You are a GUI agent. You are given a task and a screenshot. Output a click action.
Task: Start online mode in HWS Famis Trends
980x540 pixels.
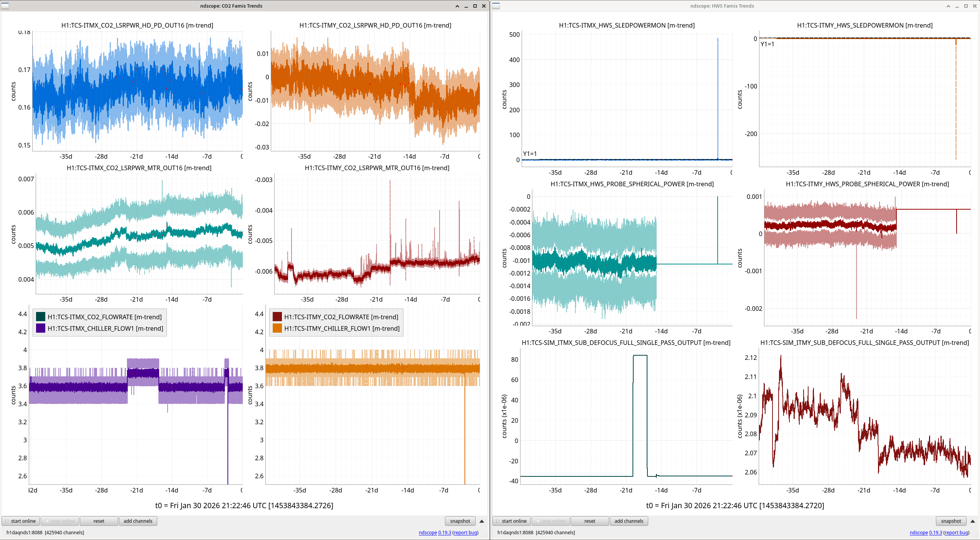point(512,521)
